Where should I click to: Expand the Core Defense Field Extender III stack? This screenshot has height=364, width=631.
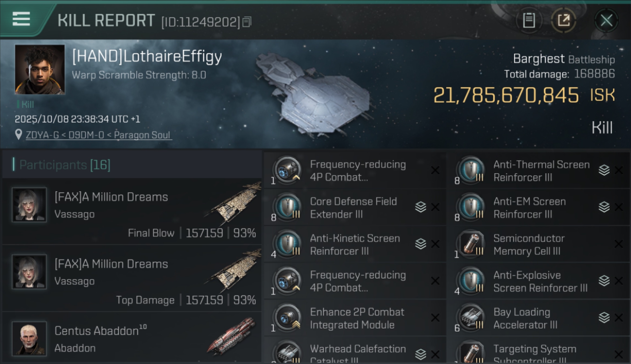pos(420,207)
